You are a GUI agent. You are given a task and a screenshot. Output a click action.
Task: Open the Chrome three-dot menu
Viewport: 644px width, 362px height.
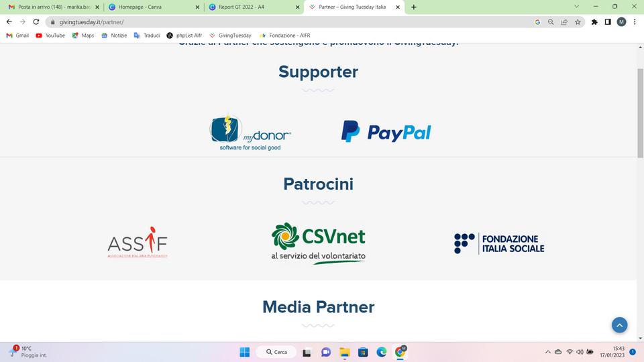coord(635,22)
